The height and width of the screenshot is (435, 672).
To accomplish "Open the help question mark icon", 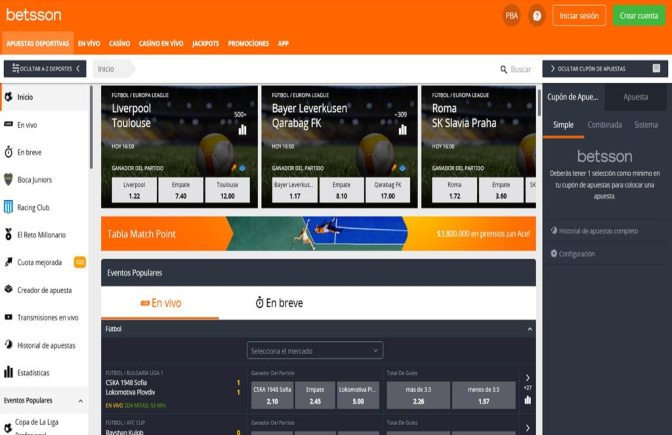I will pos(537,16).
